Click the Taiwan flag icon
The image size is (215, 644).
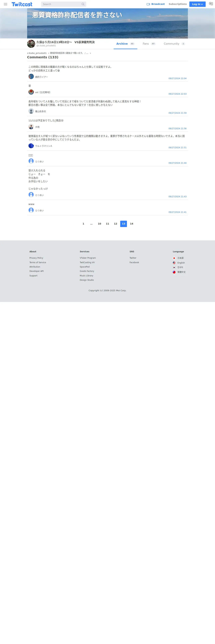tap(174, 272)
